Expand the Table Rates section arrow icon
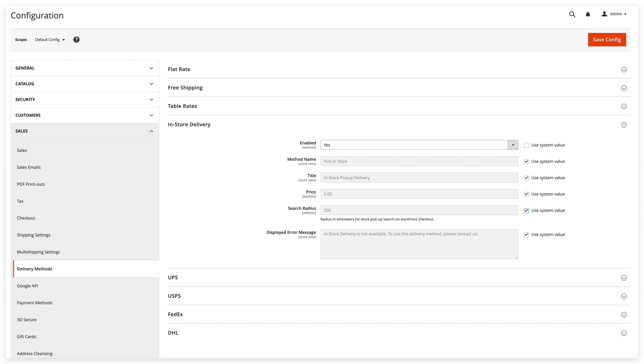Image resolution: width=644 pixels, height=364 pixels. coord(624,107)
